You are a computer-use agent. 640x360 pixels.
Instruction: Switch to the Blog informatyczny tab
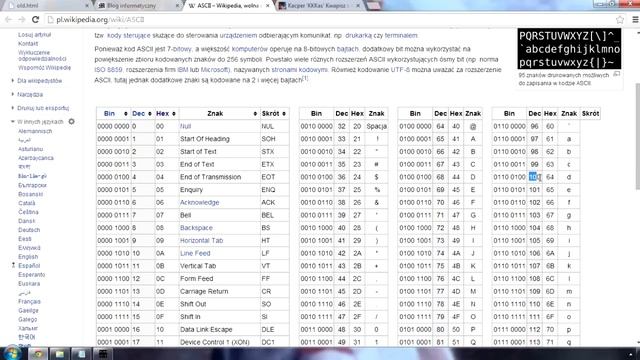137,6
